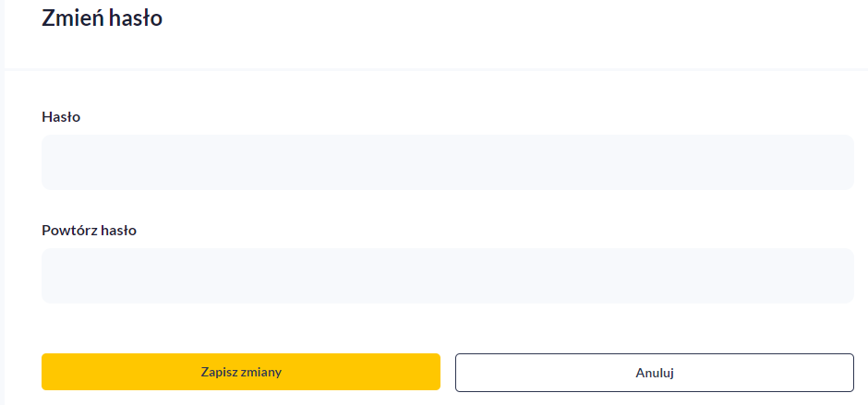Place cursor in repeat password box
The image size is (868, 405).
point(447,276)
